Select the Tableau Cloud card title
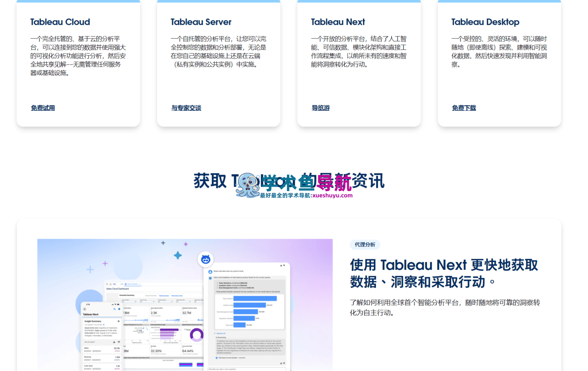Viewport: 588px width, 371px height. click(x=60, y=22)
